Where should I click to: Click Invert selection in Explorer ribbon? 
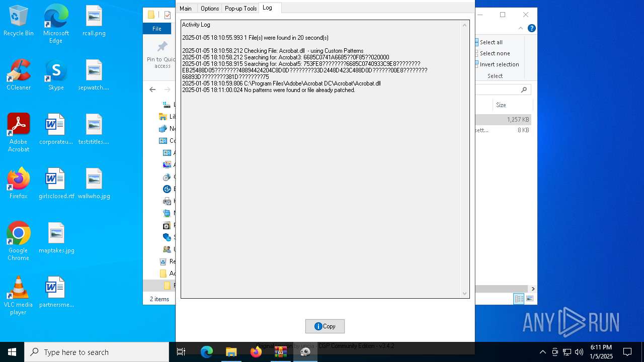[496, 64]
